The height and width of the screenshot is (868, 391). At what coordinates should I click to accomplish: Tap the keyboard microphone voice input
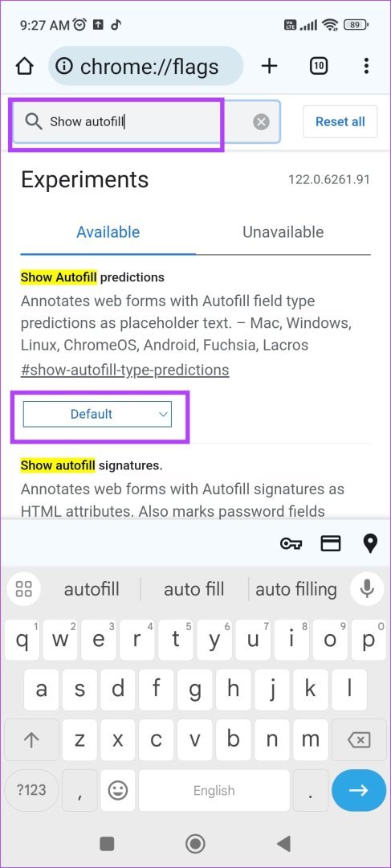pos(367,588)
